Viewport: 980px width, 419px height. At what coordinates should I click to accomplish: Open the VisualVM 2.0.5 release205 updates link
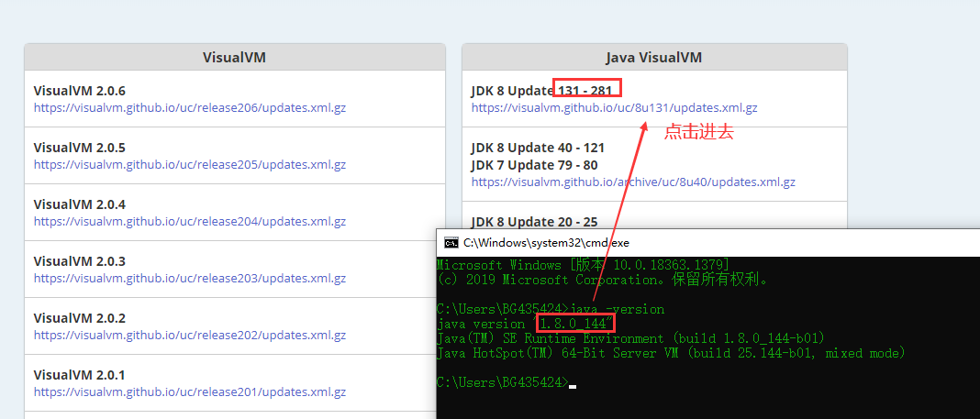(189, 165)
